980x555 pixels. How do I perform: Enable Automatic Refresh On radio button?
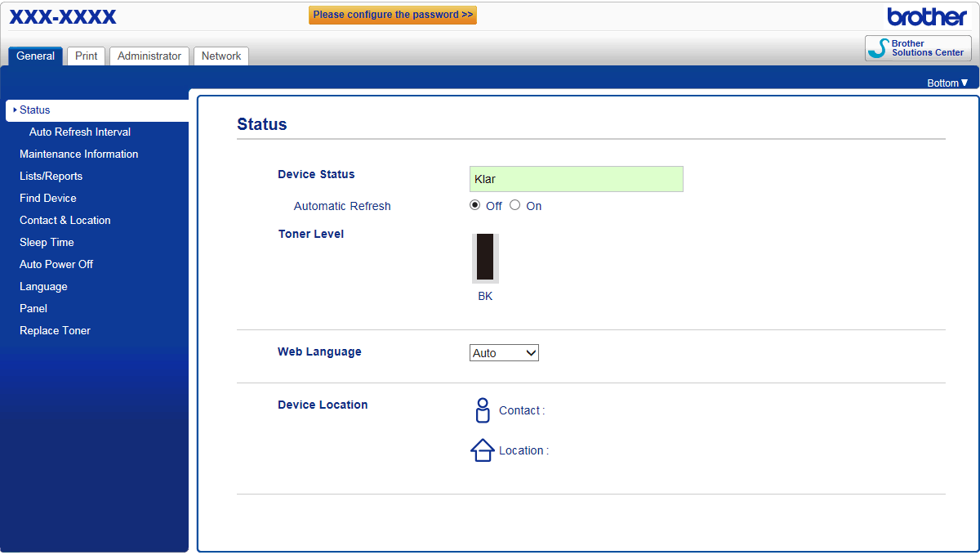pyautogui.click(x=514, y=205)
